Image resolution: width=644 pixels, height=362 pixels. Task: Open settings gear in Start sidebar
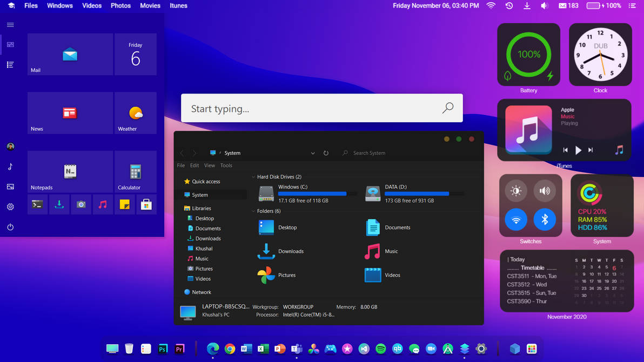coord(10,207)
